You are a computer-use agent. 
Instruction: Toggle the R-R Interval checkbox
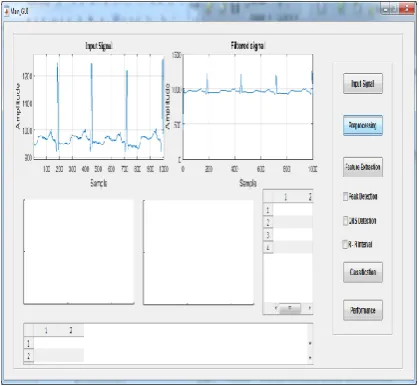[x=346, y=244]
